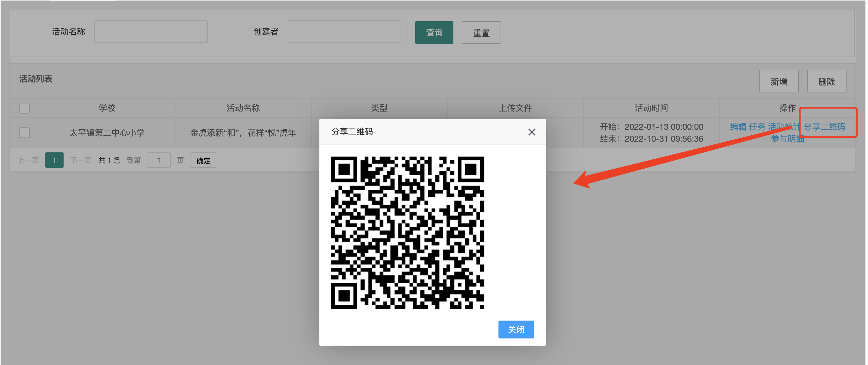Screen dimensions: 868x365
Task: Click the 金虎添新“和”，花样“悦”虎年 activity name
Action: (243, 133)
